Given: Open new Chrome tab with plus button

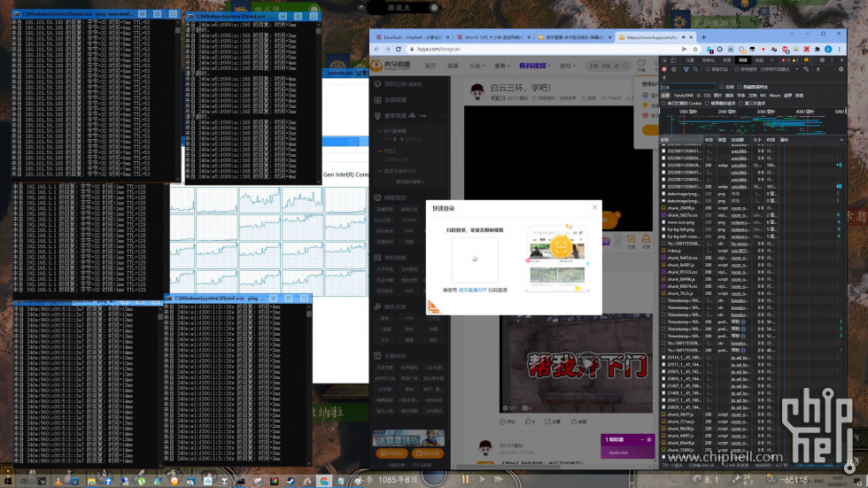Looking at the screenshot, I should point(703,37).
